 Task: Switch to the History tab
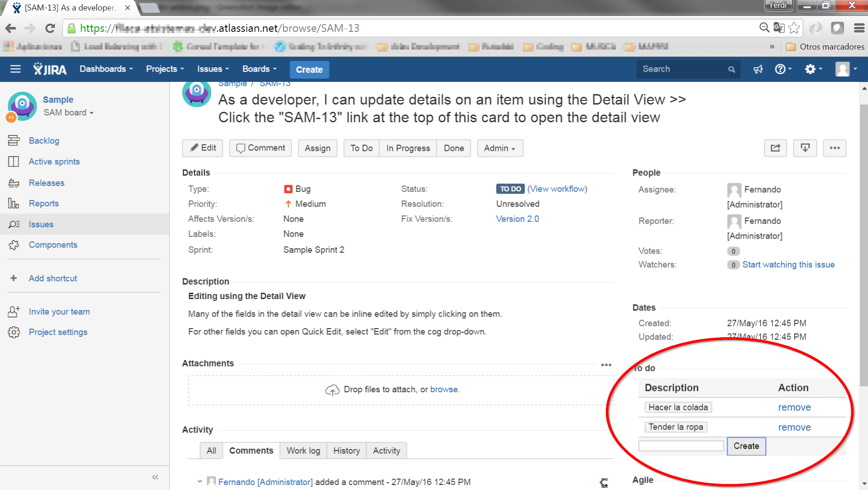[347, 450]
